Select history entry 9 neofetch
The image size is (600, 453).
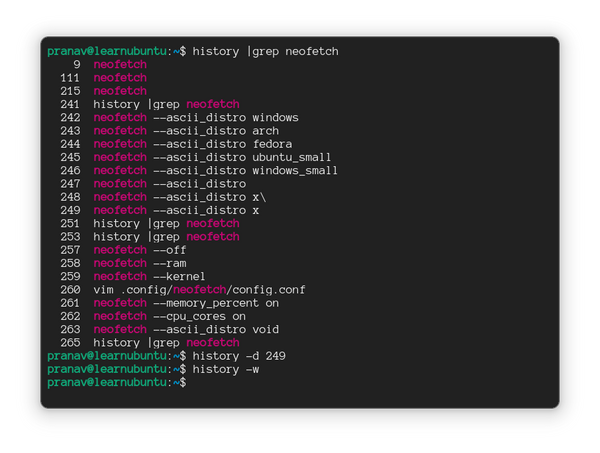point(119,64)
